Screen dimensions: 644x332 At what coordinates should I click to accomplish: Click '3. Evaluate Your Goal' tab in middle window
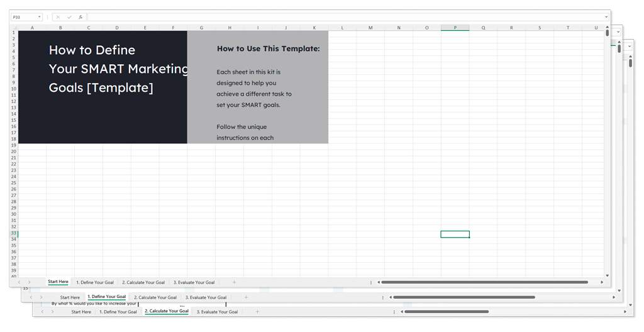[206, 297]
